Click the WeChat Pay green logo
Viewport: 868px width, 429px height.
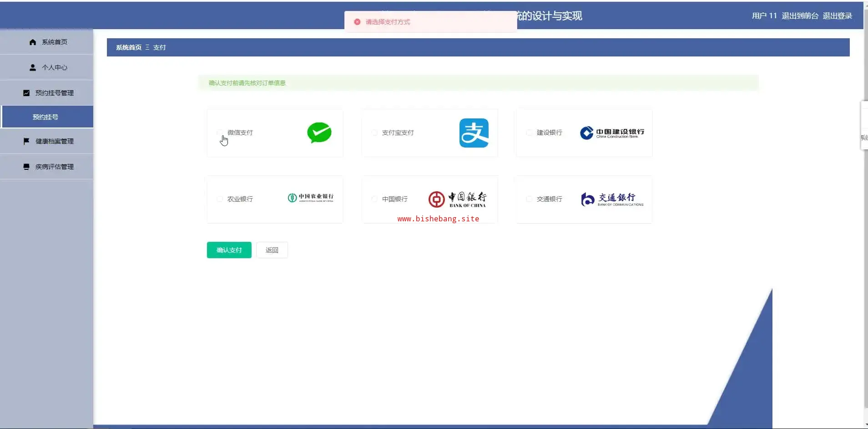click(x=319, y=133)
